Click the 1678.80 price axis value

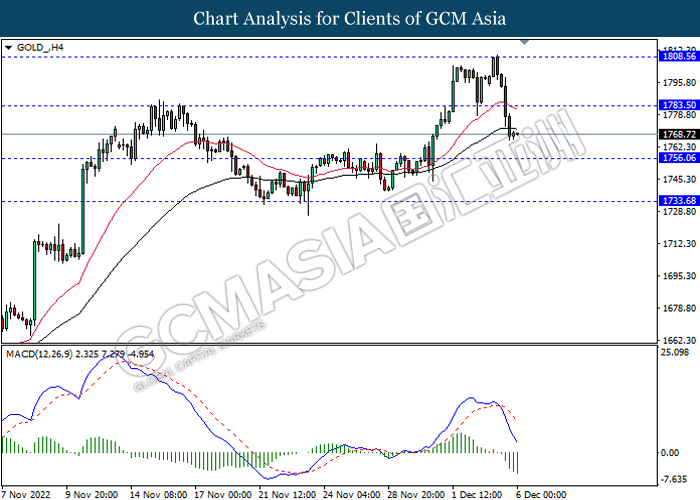[680, 308]
